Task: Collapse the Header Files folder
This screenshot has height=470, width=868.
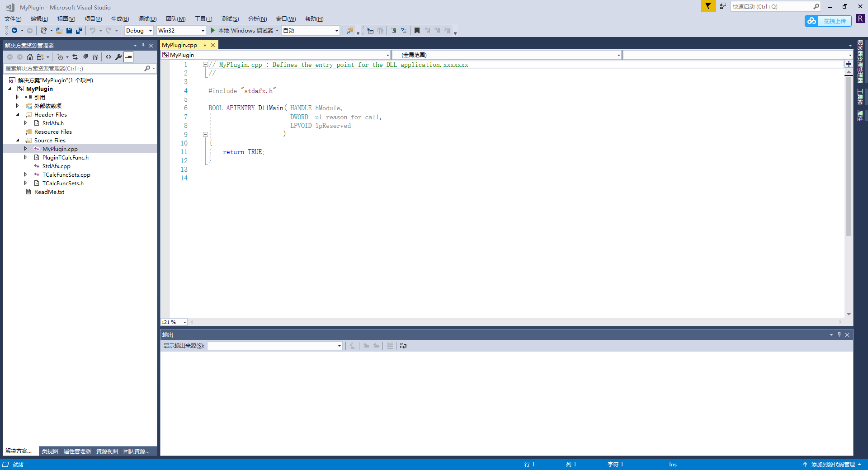Action: (x=18, y=115)
